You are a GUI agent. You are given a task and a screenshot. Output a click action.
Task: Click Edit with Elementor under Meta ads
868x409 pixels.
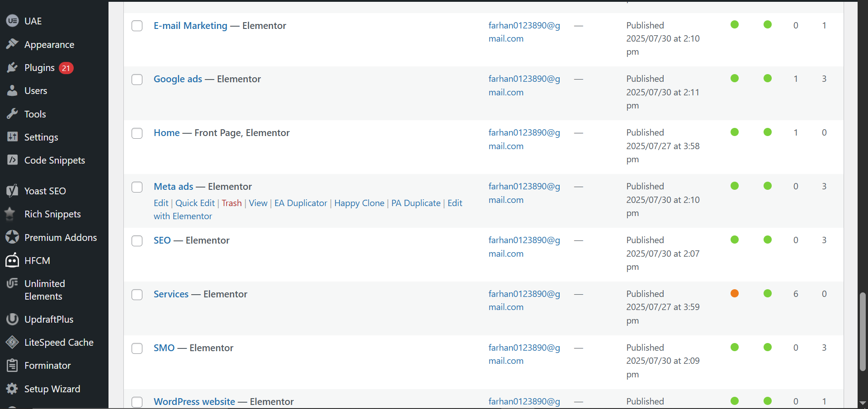308,210
